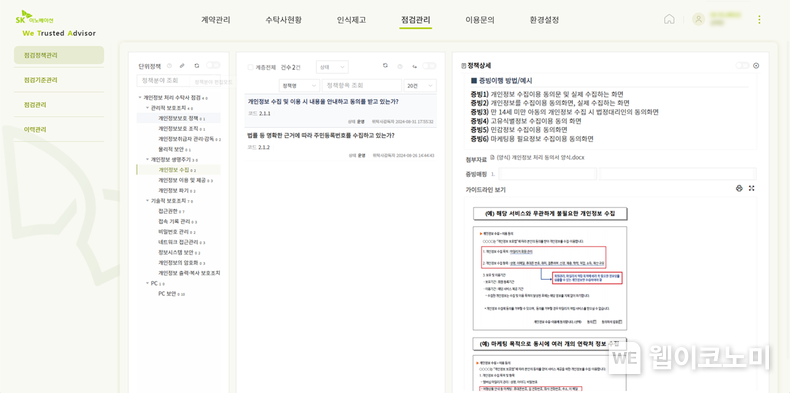Viewport: 790px width, 393px height.
Task: Select 개인정보 출력·복사 보호조치 tree item
Action: pyautogui.click(x=189, y=273)
